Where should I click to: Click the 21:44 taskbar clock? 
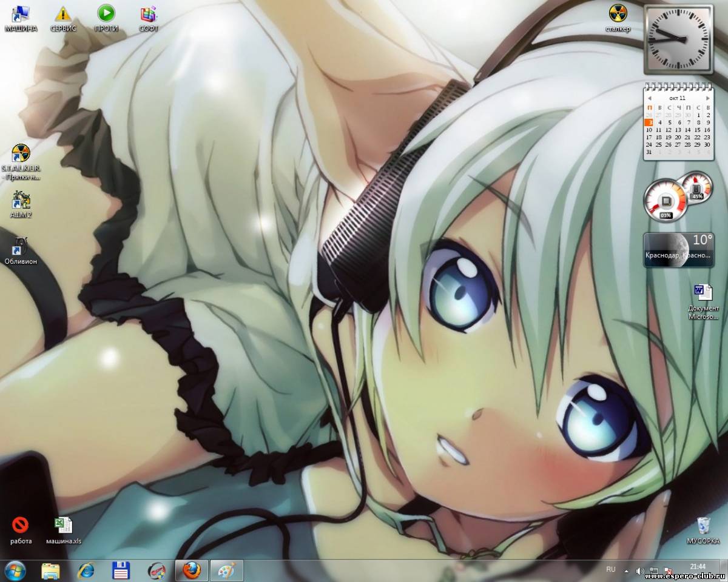tap(697, 566)
